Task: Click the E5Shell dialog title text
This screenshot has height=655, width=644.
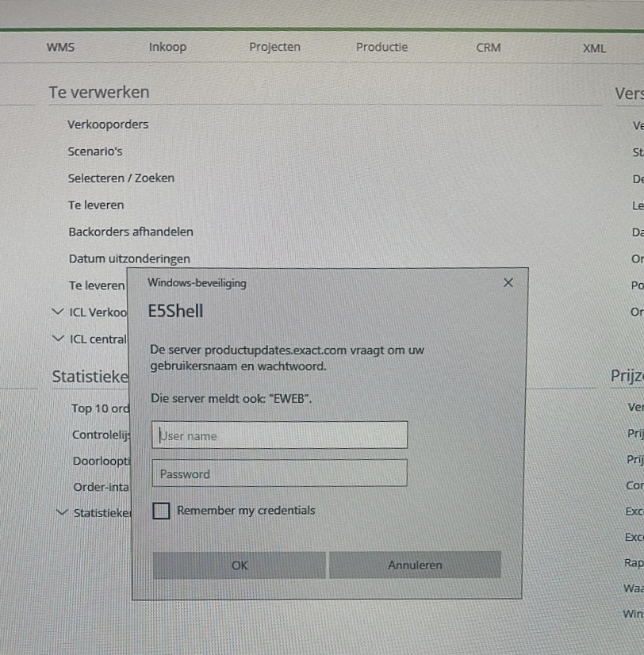Action: point(175,311)
